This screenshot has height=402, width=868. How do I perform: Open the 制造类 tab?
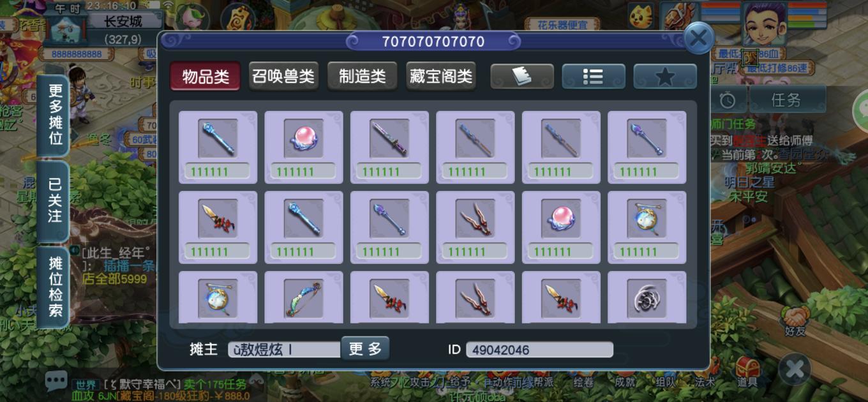(x=363, y=77)
